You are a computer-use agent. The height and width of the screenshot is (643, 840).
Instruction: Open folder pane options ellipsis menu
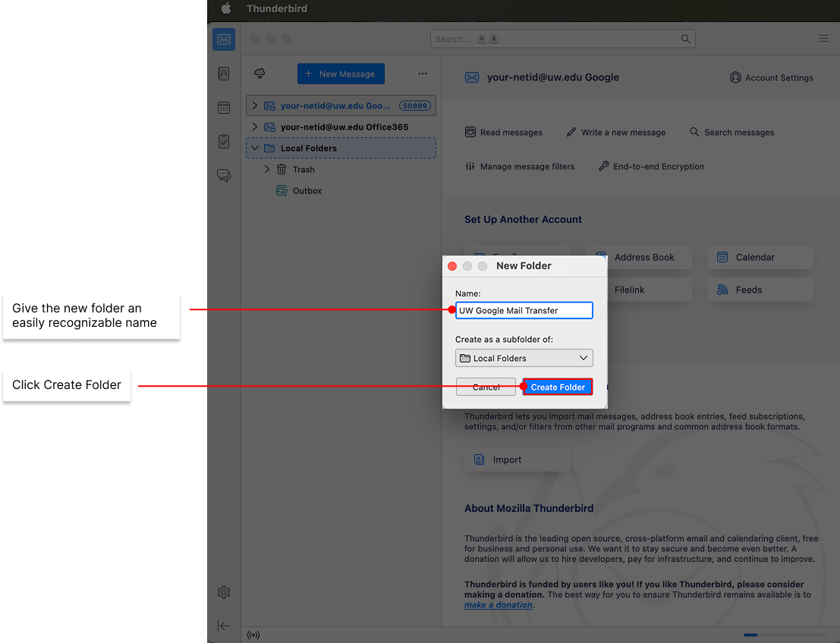click(x=423, y=74)
